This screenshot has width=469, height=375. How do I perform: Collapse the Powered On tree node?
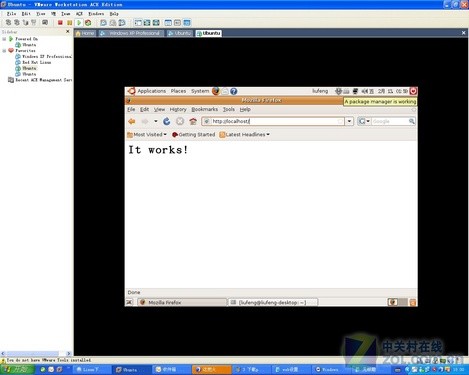(4, 39)
